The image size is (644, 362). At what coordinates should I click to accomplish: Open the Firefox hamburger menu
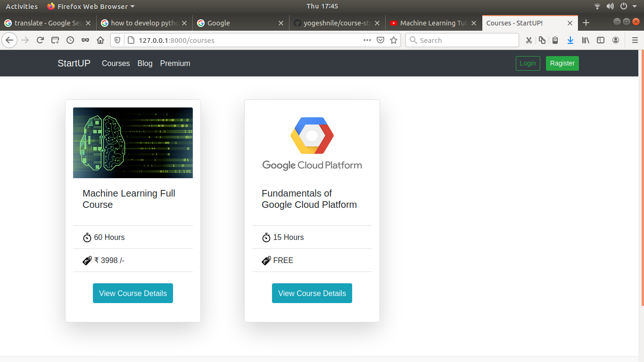tap(635, 40)
